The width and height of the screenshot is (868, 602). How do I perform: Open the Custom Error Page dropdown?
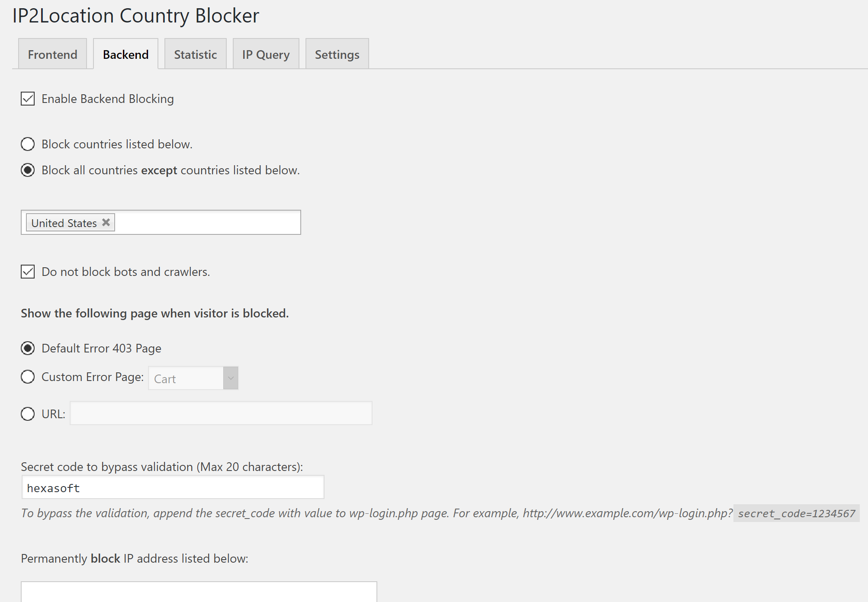(231, 378)
